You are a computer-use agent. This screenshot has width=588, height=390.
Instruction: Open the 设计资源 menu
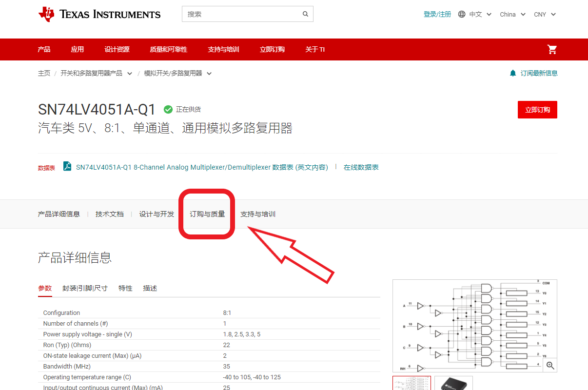(117, 49)
